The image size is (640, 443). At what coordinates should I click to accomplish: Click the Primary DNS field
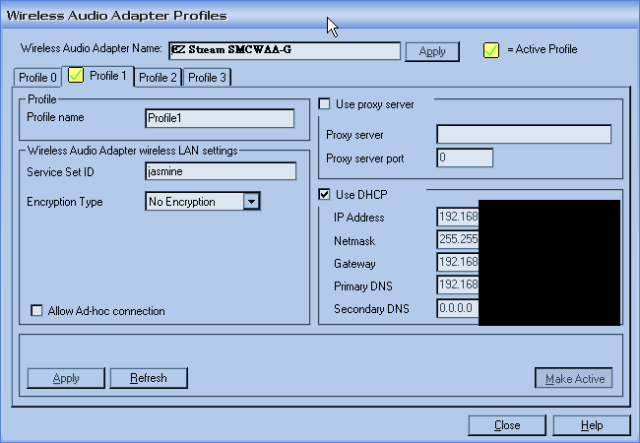[458, 285]
